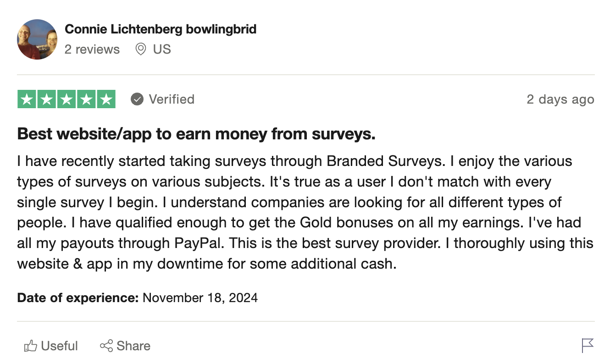The height and width of the screenshot is (364, 610).
Task: Open Connie Lichtenberg bowlingbrid's profile name
Action: coord(161,29)
